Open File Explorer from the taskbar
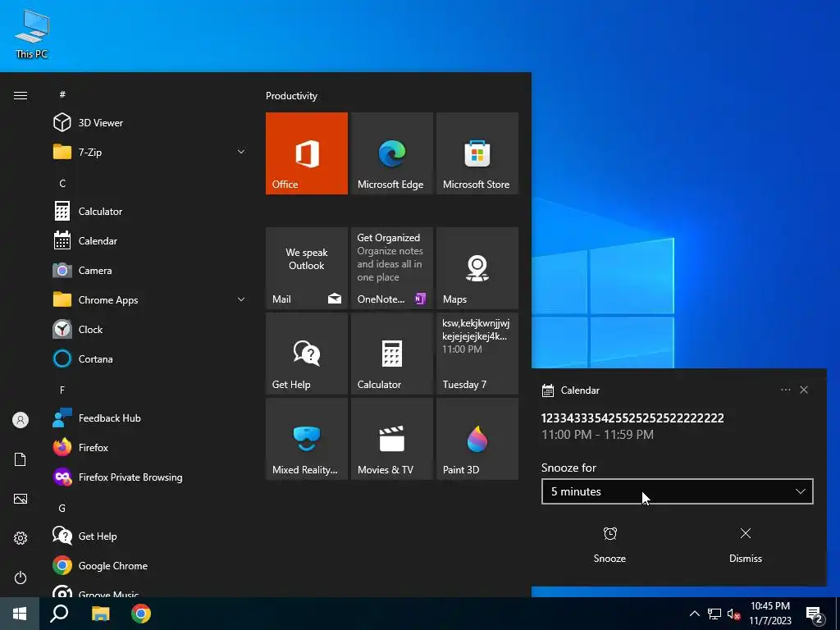The image size is (840, 630). (x=100, y=614)
